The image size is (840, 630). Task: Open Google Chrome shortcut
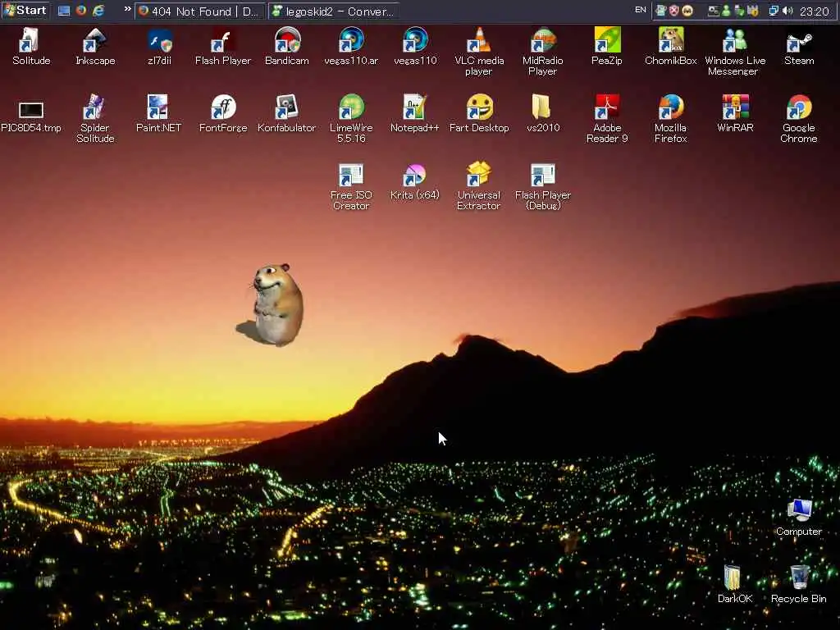pos(799,119)
